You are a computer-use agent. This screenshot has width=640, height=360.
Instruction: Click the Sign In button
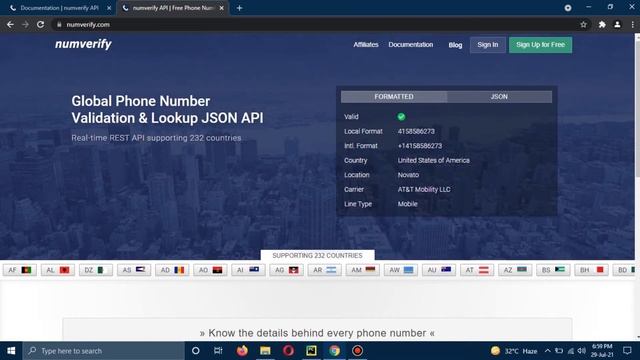(488, 44)
